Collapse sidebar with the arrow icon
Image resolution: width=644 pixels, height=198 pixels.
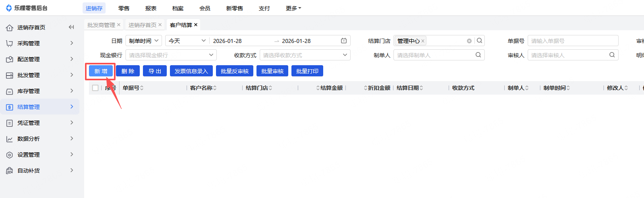coord(71,27)
